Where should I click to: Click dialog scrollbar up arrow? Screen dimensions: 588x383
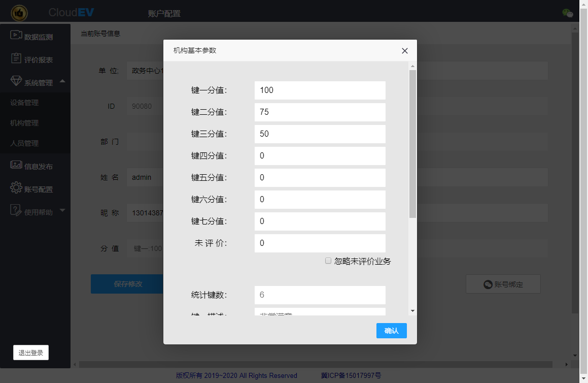[412, 66]
